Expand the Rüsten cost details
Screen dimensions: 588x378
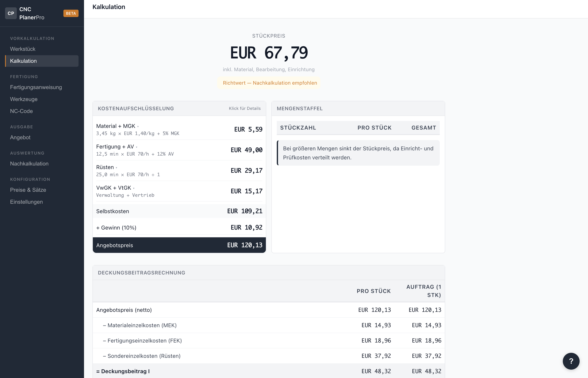(179, 171)
